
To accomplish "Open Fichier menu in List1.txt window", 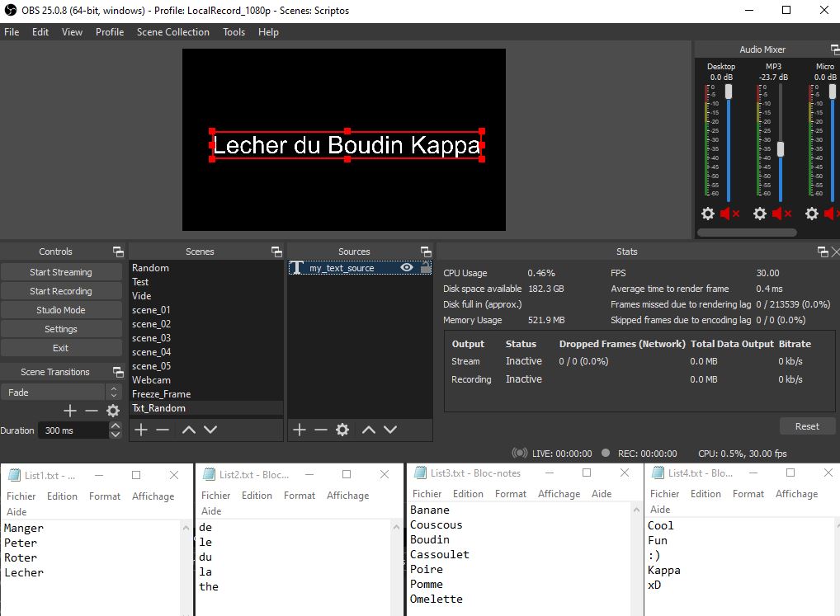I will 21,496.
